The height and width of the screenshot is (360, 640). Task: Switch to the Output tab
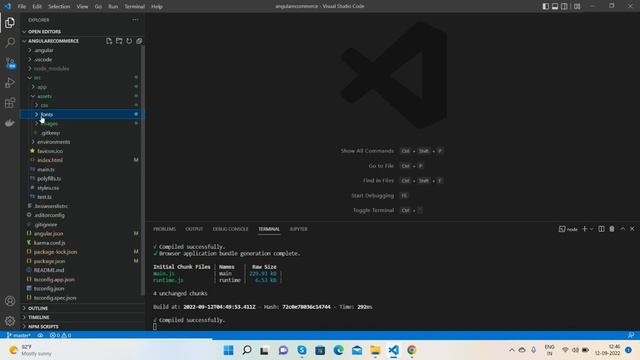[194, 229]
